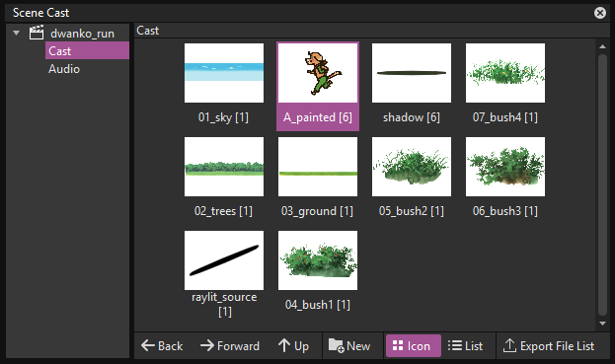Click the 'Cast' path header above the thumbnails
This screenshot has width=615, height=364.
147,31
